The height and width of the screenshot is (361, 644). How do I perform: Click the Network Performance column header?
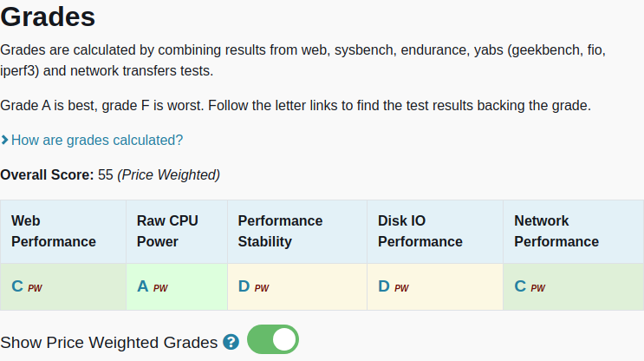tap(556, 231)
